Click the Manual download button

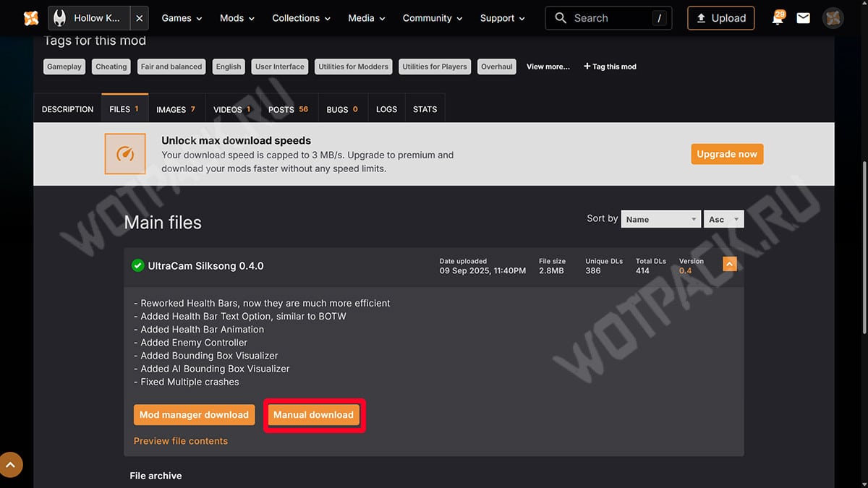313,415
